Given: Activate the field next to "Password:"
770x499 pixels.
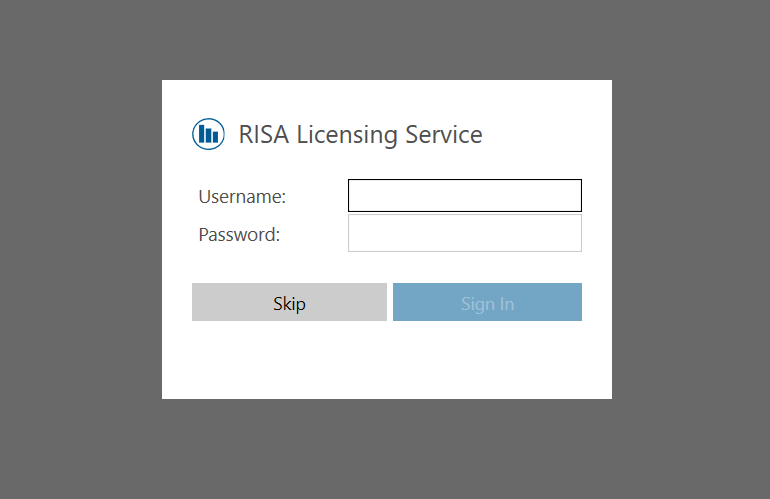Looking at the screenshot, I should coord(464,233).
